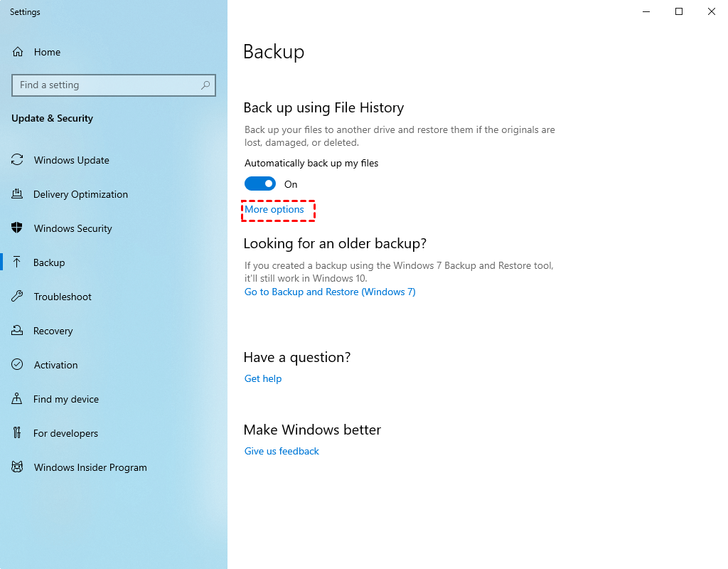Select Windows Update in the sidebar
728x569 pixels.
(x=71, y=160)
